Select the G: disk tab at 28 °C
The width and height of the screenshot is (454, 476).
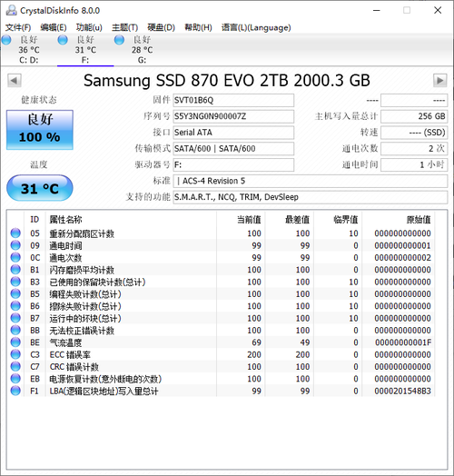pos(142,50)
